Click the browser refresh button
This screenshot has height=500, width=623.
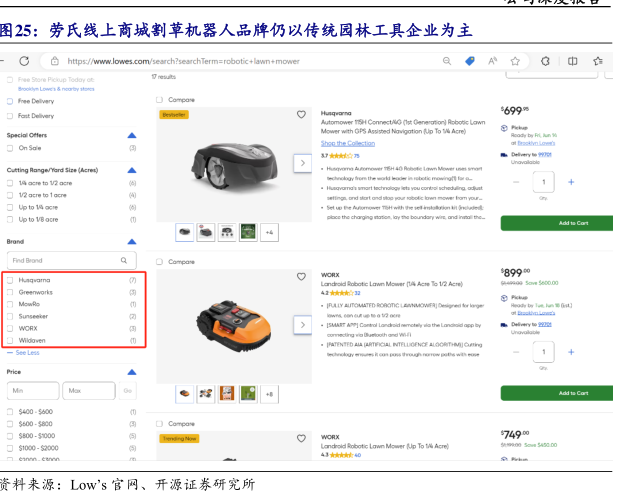coord(20,61)
